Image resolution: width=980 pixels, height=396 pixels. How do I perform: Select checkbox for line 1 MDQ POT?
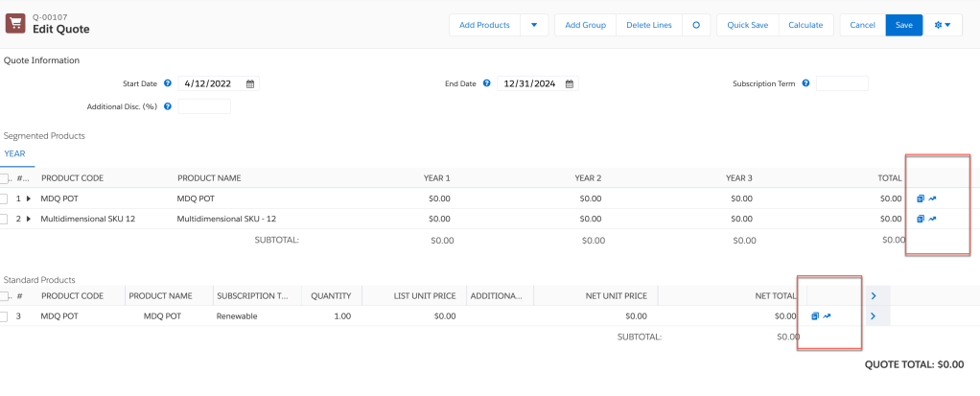tap(5, 198)
